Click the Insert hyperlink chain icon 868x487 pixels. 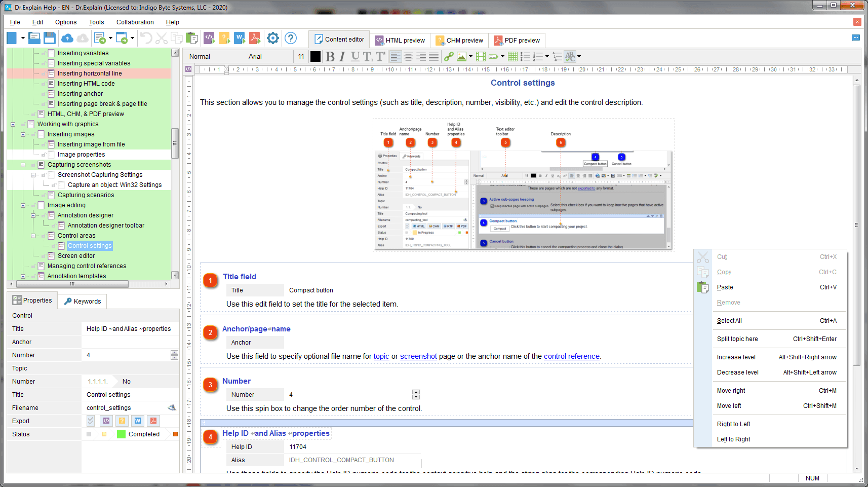click(449, 57)
